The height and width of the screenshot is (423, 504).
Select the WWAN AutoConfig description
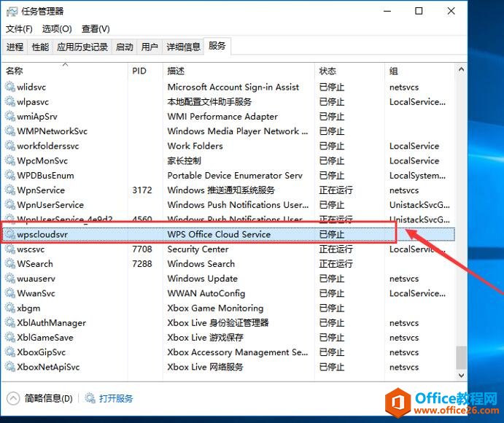[x=206, y=293]
